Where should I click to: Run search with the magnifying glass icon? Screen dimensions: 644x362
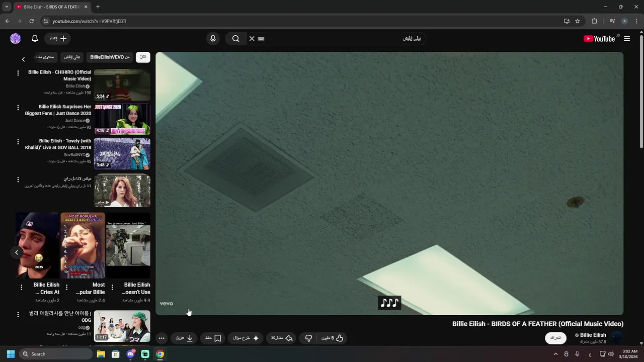[235, 39]
